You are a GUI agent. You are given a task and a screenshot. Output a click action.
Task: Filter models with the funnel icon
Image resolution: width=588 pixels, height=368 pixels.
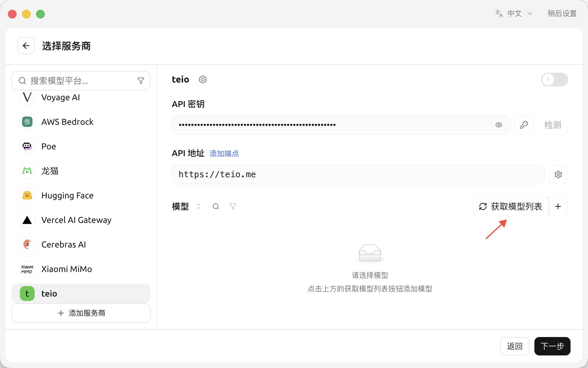pyautogui.click(x=233, y=206)
